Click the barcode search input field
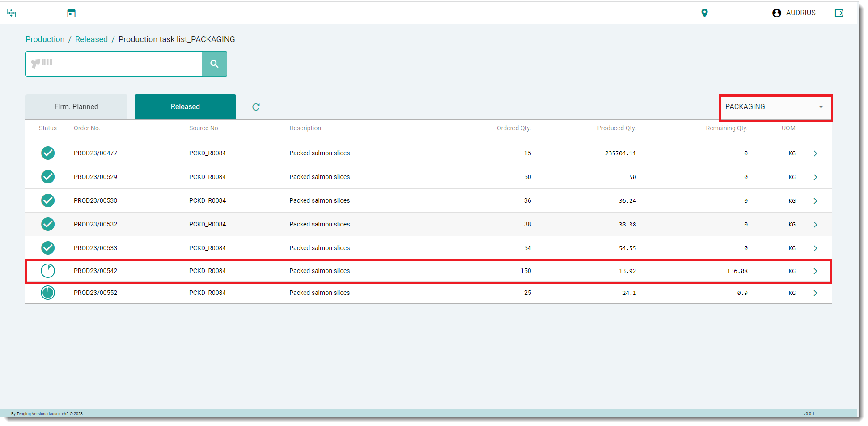 pos(121,64)
